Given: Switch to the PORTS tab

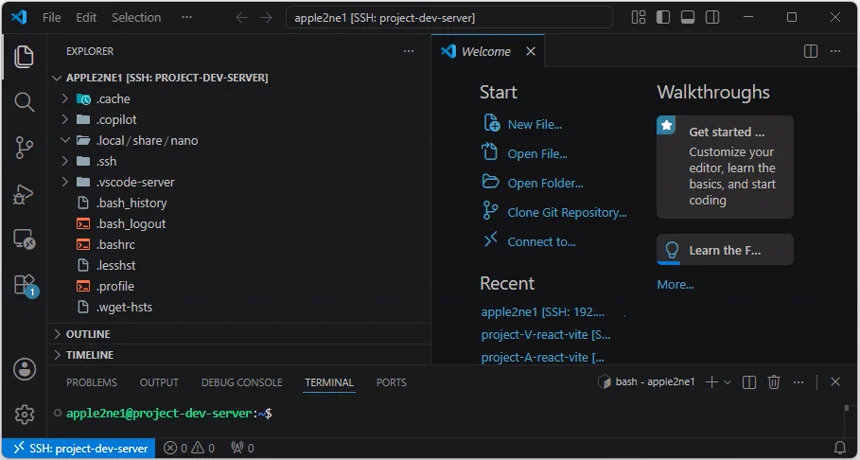Looking at the screenshot, I should pyautogui.click(x=391, y=382).
